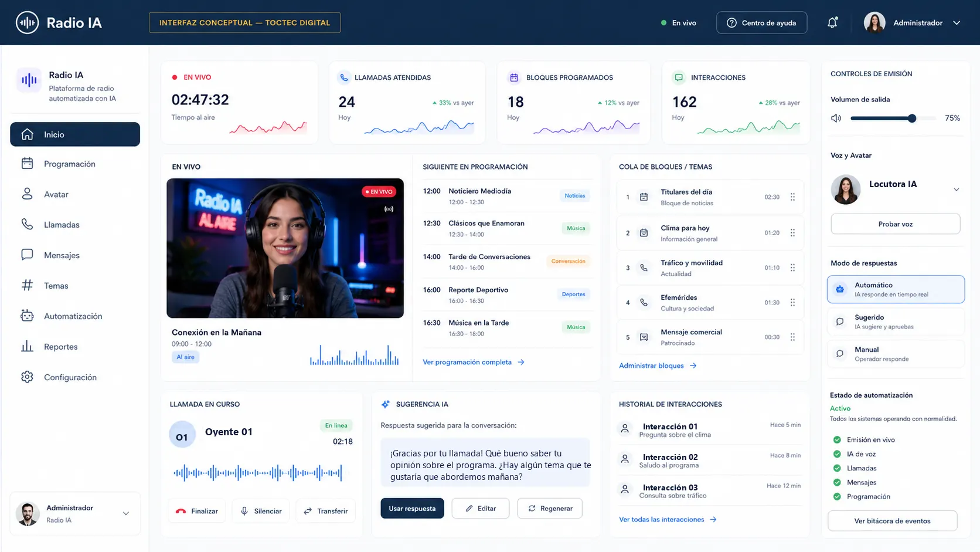
Task: Click the Probar voz button
Action: [895, 224]
